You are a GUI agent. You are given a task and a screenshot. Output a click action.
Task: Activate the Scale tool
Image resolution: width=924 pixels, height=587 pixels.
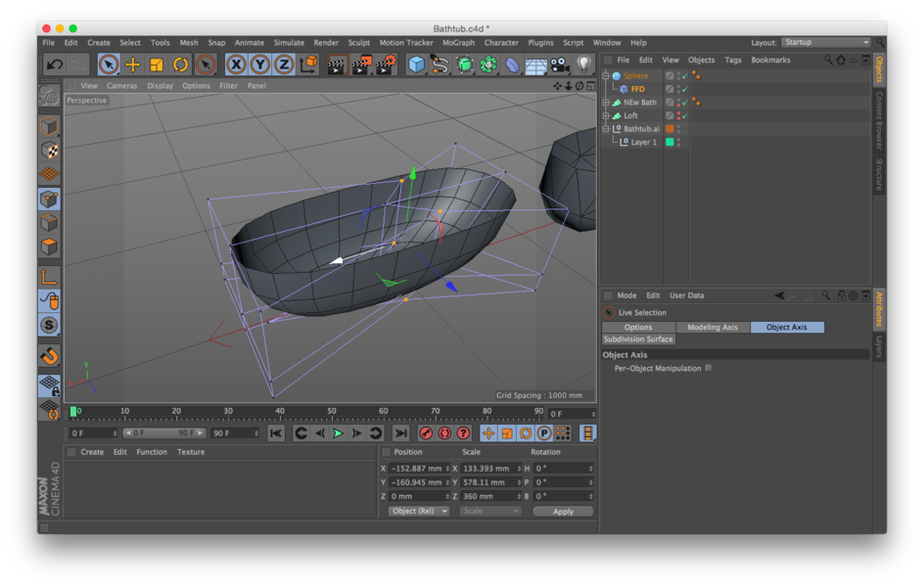pos(157,65)
